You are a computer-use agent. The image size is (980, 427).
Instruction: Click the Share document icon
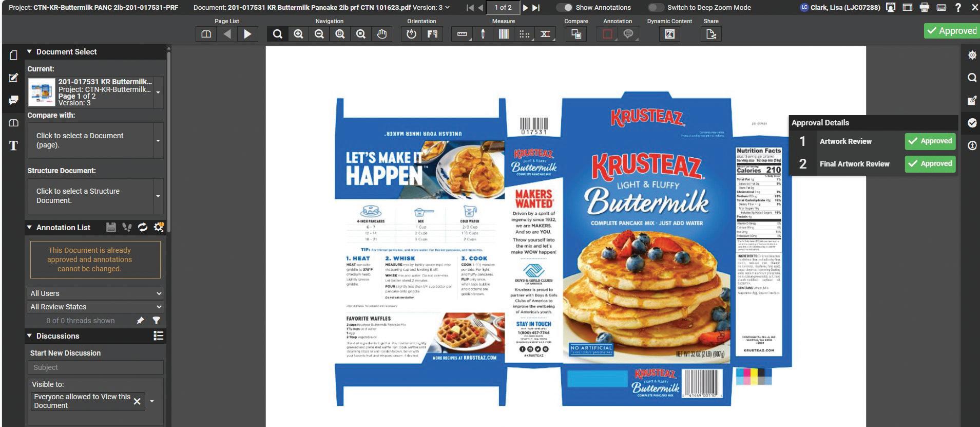click(x=711, y=34)
